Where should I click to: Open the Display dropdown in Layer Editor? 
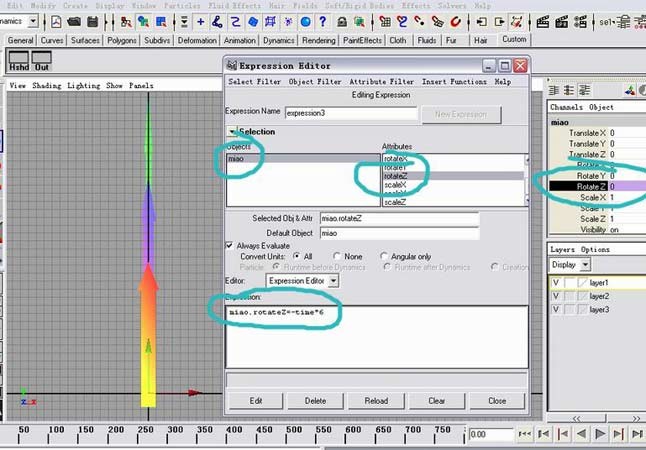585,265
